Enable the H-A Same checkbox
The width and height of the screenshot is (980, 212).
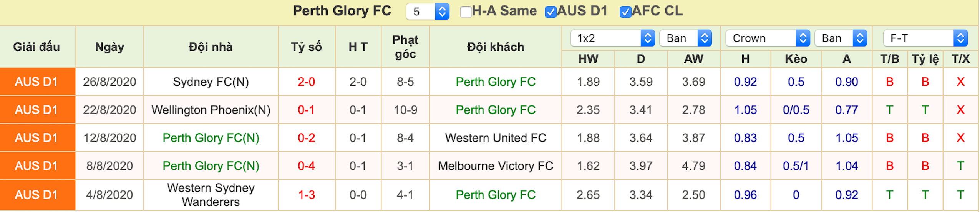pyautogui.click(x=466, y=12)
